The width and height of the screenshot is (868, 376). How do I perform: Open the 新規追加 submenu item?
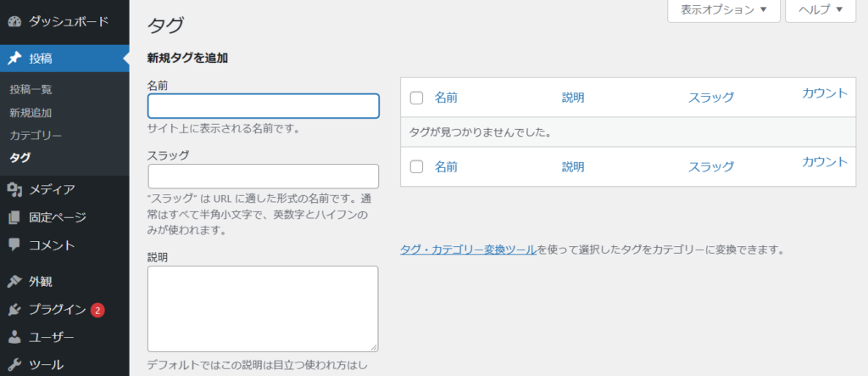(31, 112)
